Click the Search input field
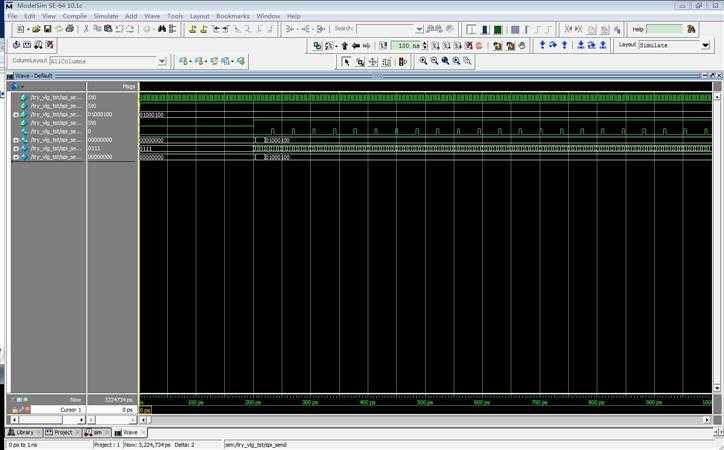The image size is (724, 450). (x=386, y=29)
